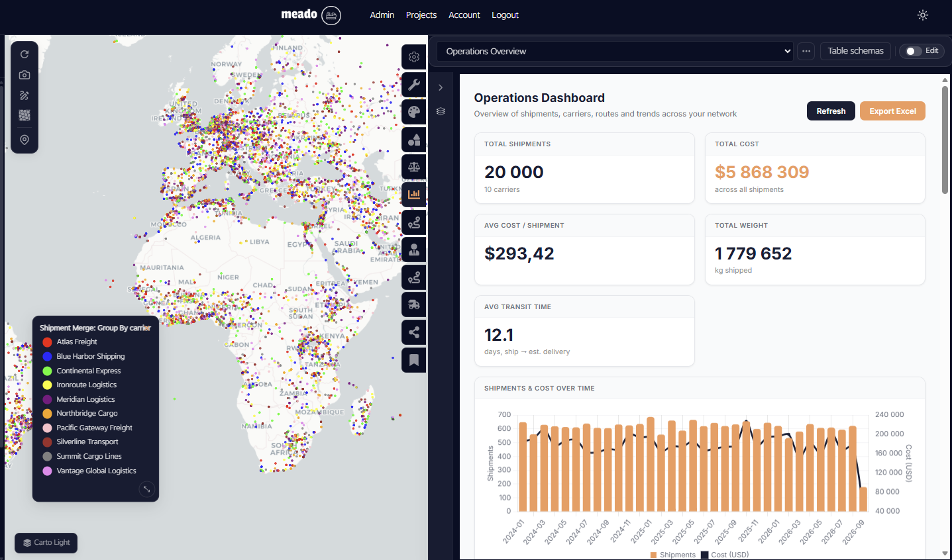Screen dimensions: 952x560
Task: Click the $5 868 309 total cost value
Action: 762,172
